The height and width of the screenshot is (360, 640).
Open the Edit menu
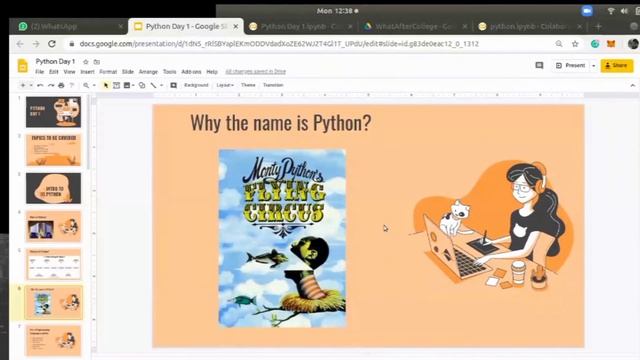click(53, 72)
